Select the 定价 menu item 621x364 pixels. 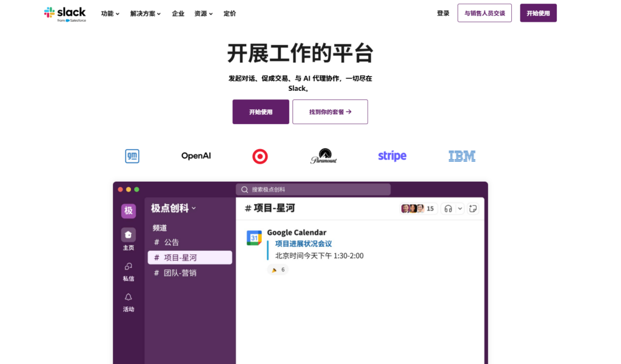click(229, 13)
